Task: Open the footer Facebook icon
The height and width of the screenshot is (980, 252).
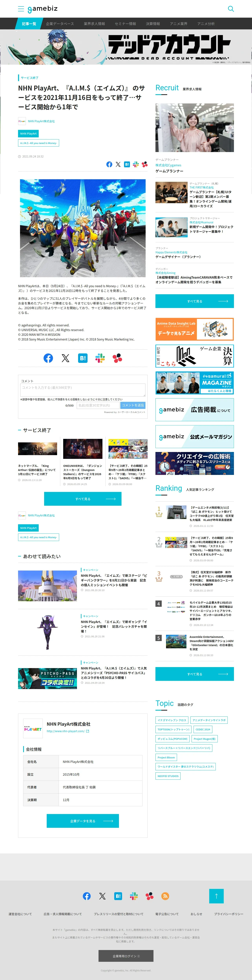Action: click(87, 896)
